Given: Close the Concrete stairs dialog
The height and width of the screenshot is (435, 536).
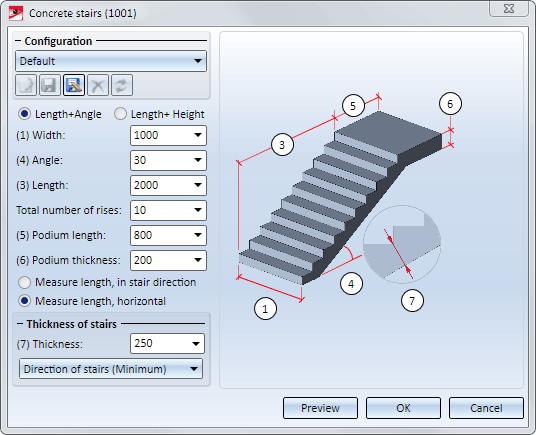Looking at the screenshot, I should tap(509, 9).
